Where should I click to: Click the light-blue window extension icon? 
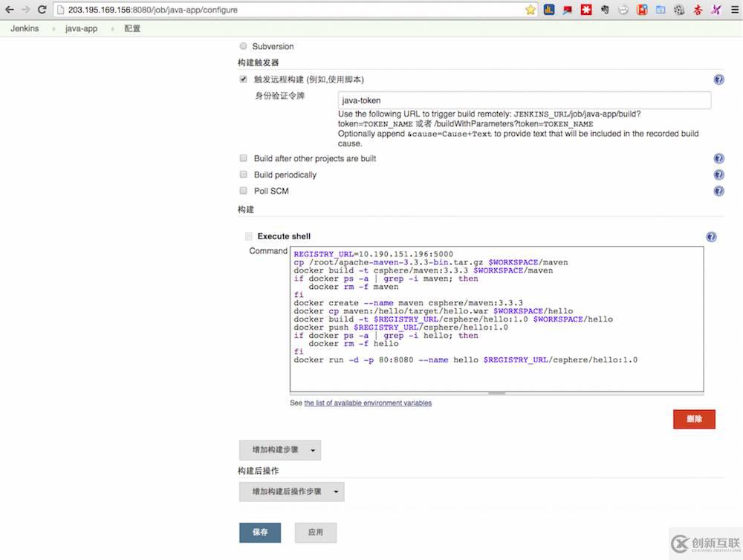click(x=661, y=10)
